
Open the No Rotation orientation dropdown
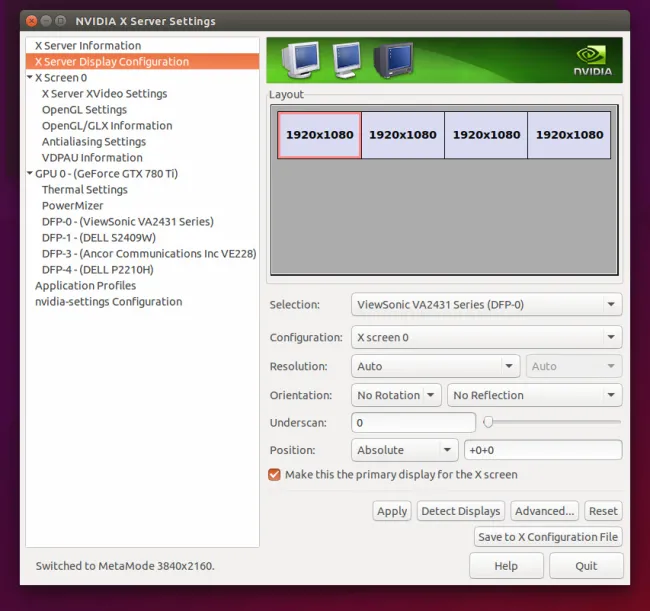(396, 395)
